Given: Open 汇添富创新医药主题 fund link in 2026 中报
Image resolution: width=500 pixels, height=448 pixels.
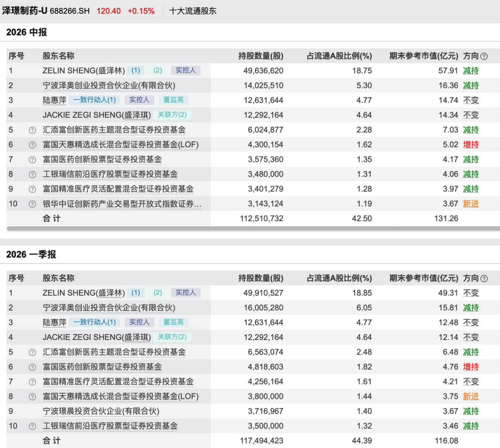Looking at the screenshot, I should tap(114, 130).
